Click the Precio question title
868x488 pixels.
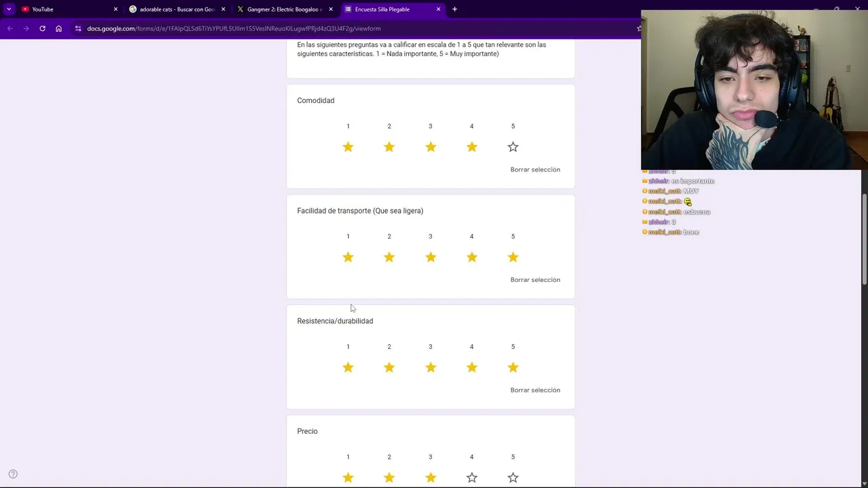point(307,431)
